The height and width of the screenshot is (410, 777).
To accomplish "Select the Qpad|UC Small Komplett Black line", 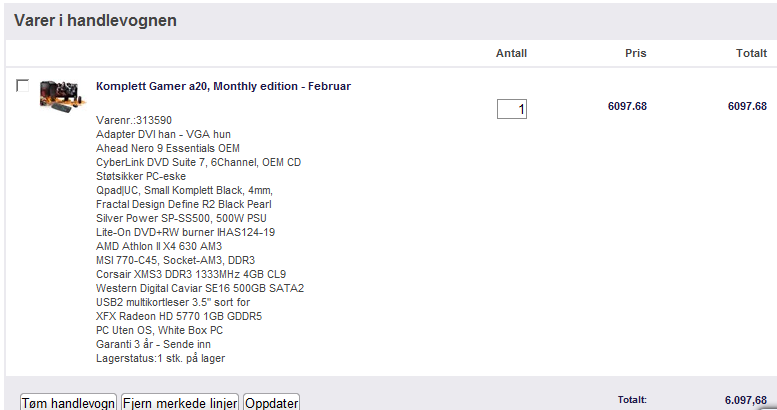I will pyautogui.click(x=184, y=190).
